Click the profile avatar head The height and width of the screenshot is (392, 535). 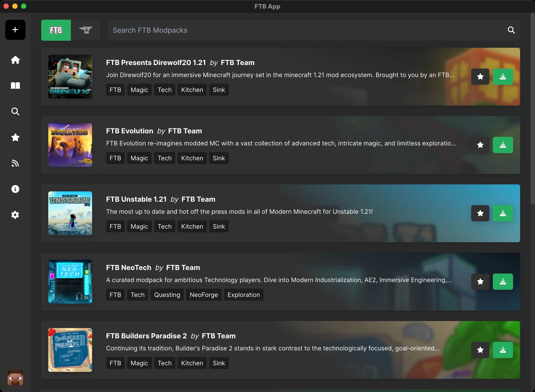pos(15,377)
